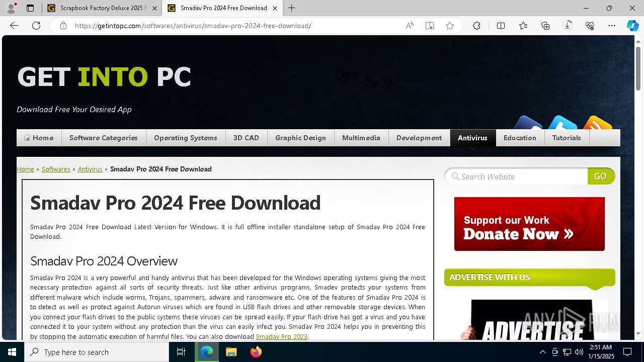The width and height of the screenshot is (644, 362).
Task: Click the browser back arrow
Action: tap(14, 26)
